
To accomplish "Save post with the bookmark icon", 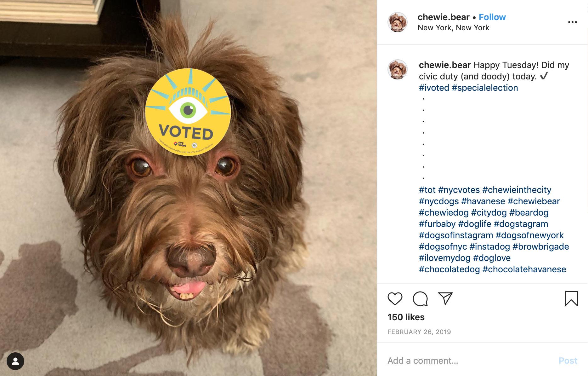I will (x=571, y=298).
